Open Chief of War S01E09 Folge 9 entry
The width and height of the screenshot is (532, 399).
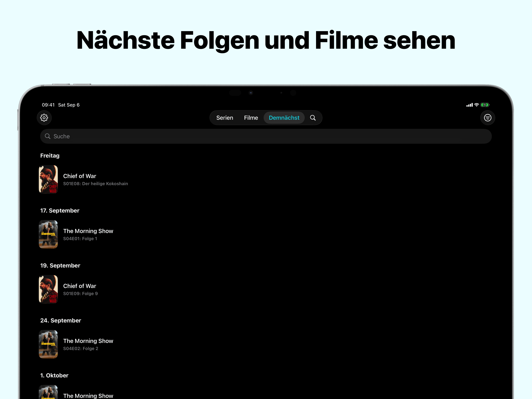(x=80, y=289)
